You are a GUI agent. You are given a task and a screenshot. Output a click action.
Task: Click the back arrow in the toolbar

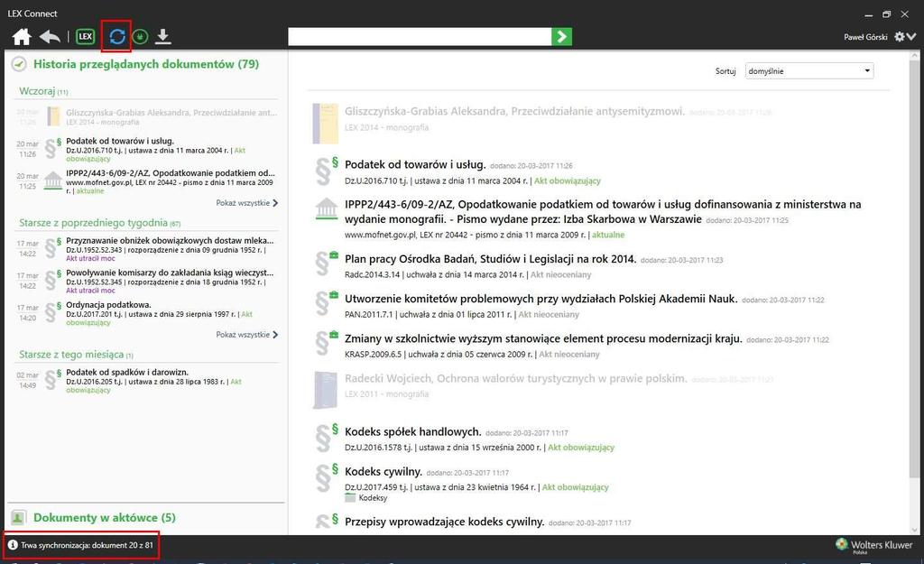pyautogui.click(x=51, y=37)
